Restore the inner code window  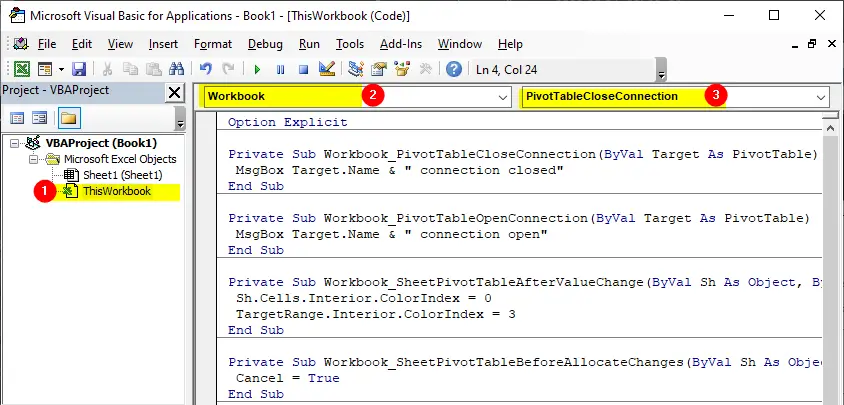tap(812, 44)
